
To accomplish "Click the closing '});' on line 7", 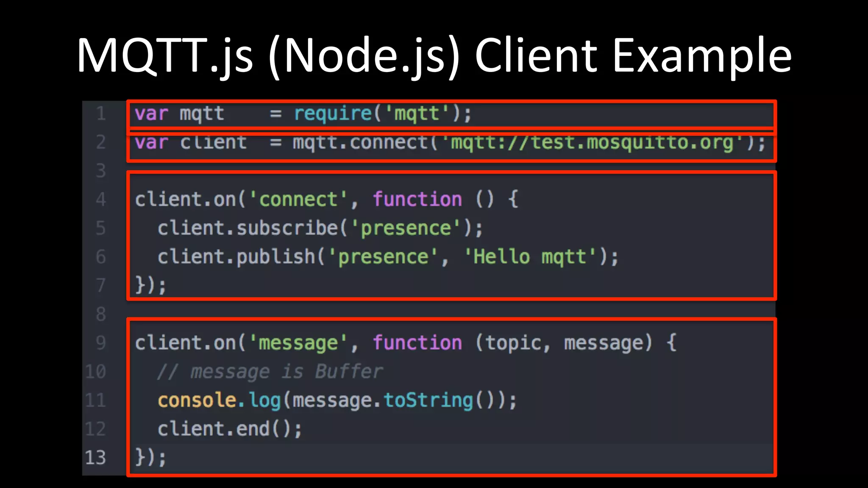I will [x=151, y=285].
